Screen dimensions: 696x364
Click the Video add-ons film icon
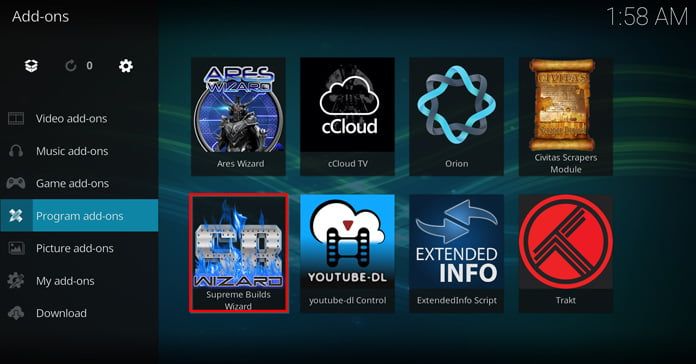pyautogui.click(x=16, y=119)
